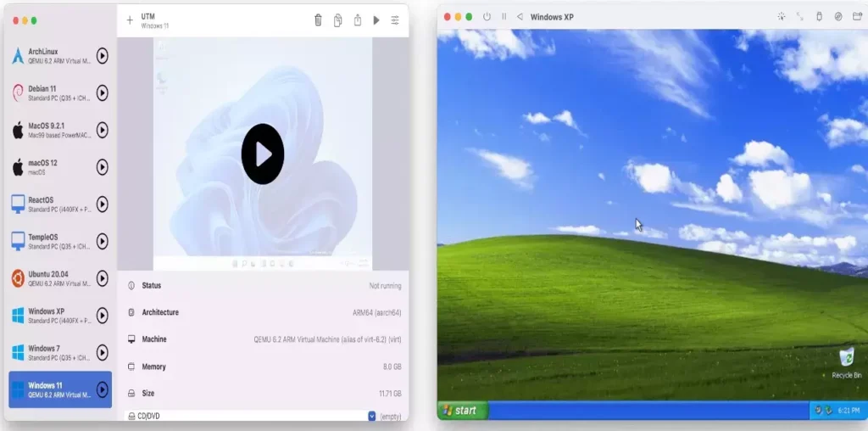Select the highlighted Windows 11 sidebar entry
The width and height of the screenshot is (868, 431).
click(x=60, y=390)
